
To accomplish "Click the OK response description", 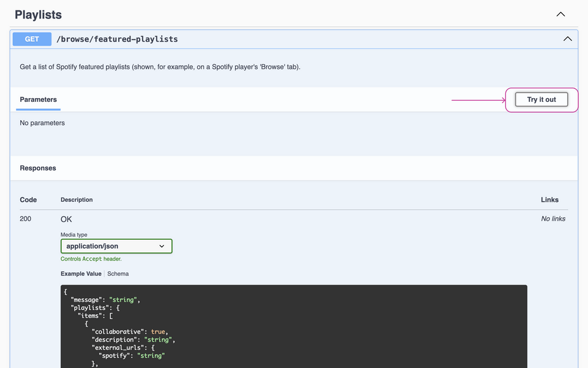I will pyautogui.click(x=66, y=220).
